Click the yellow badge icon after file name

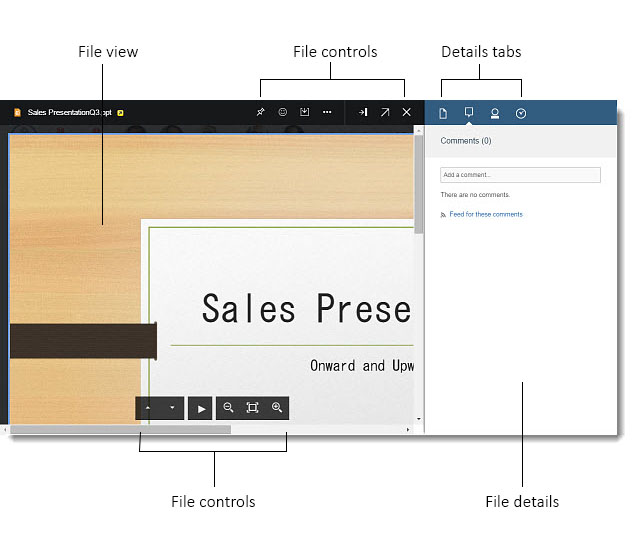tap(120, 113)
